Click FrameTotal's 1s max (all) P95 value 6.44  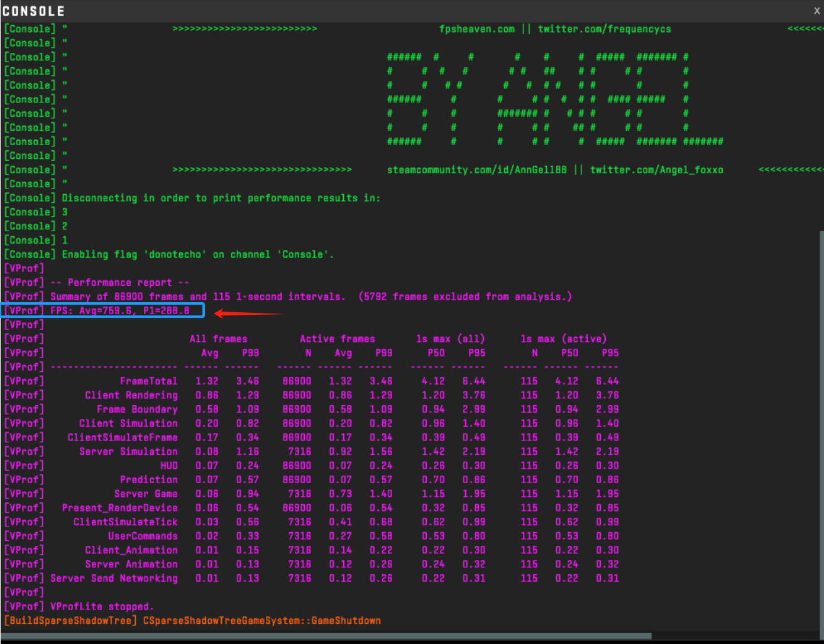(474, 381)
